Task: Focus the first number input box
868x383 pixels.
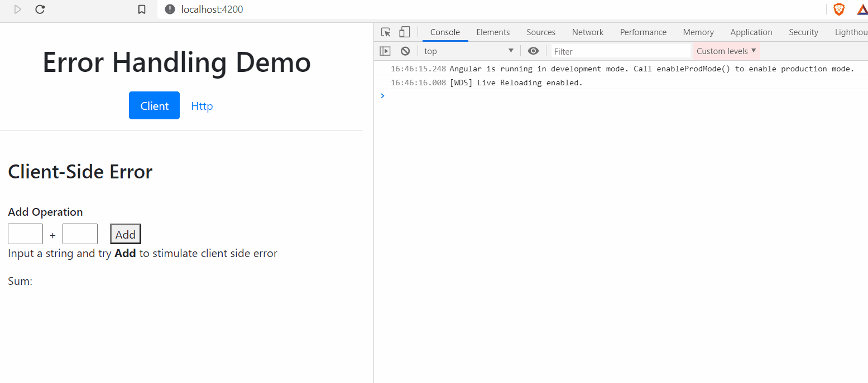Action: click(25, 234)
